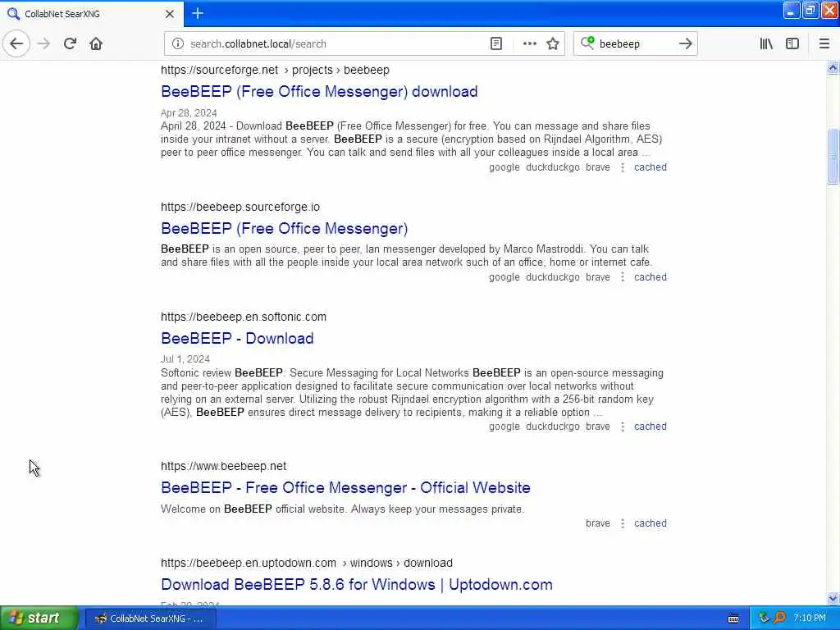Click the tray magnifier icon
This screenshot has height=630, width=840.
point(779,618)
